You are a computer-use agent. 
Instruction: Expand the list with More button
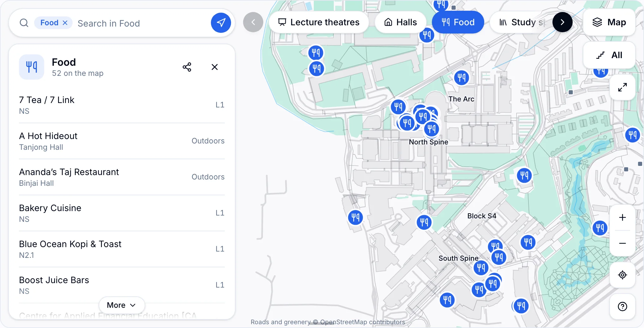click(x=122, y=305)
